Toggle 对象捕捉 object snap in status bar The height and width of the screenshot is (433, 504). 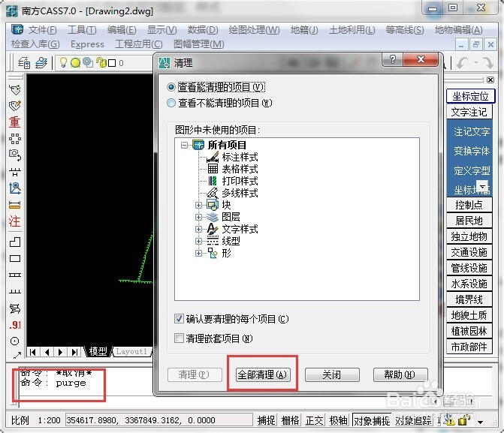tap(372, 420)
